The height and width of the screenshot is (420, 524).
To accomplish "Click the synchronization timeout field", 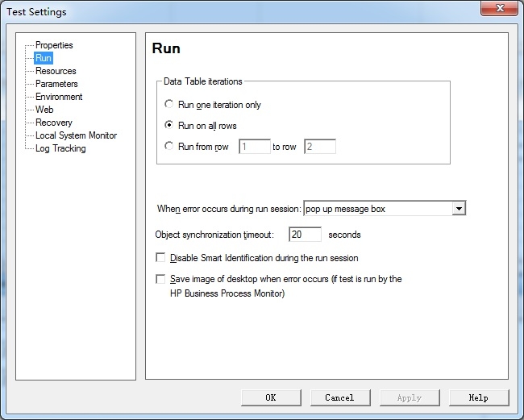I will (305, 235).
